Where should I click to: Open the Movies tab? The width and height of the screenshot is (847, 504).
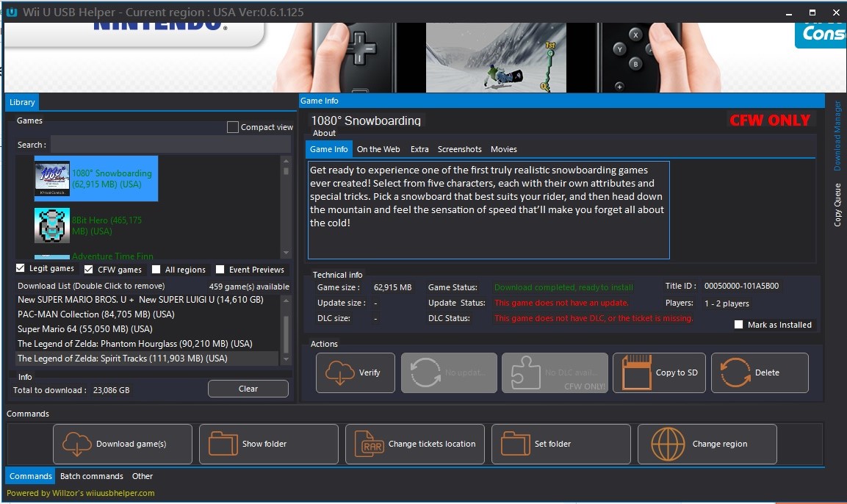coord(503,149)
